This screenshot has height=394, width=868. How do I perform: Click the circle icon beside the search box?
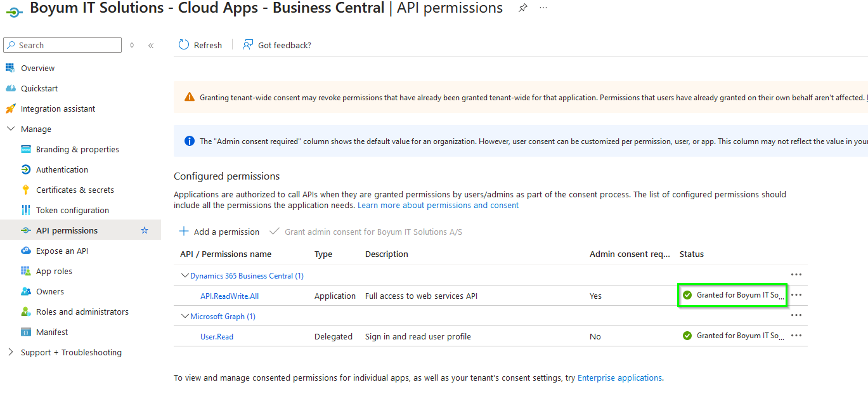tap(132, 45)
